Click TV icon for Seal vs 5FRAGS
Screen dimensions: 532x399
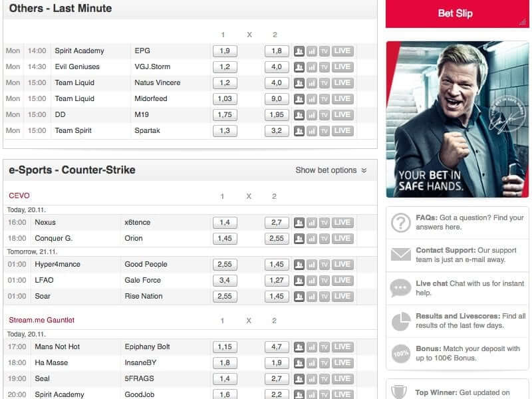point(325,378)
